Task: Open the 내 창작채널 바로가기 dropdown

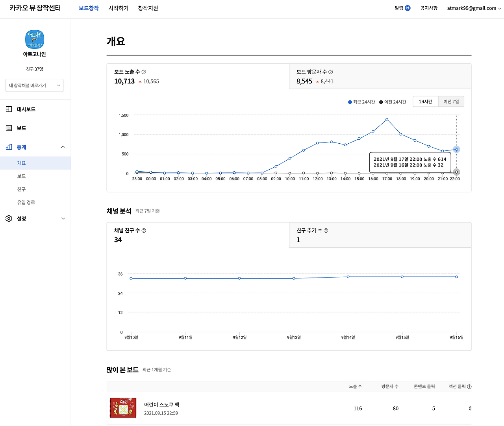Action: click(34, 85)
